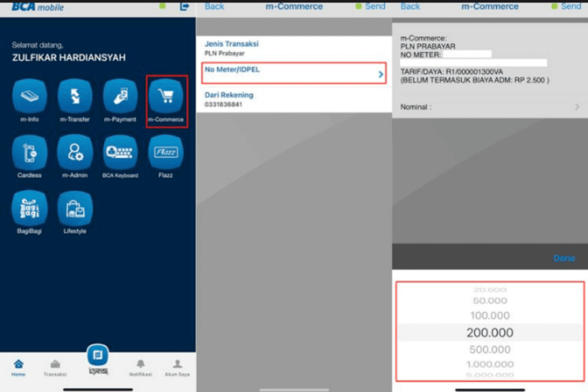The image size is (588, 392).
Task: Tap the m-Transfer icon
Action: coord(75,96)
